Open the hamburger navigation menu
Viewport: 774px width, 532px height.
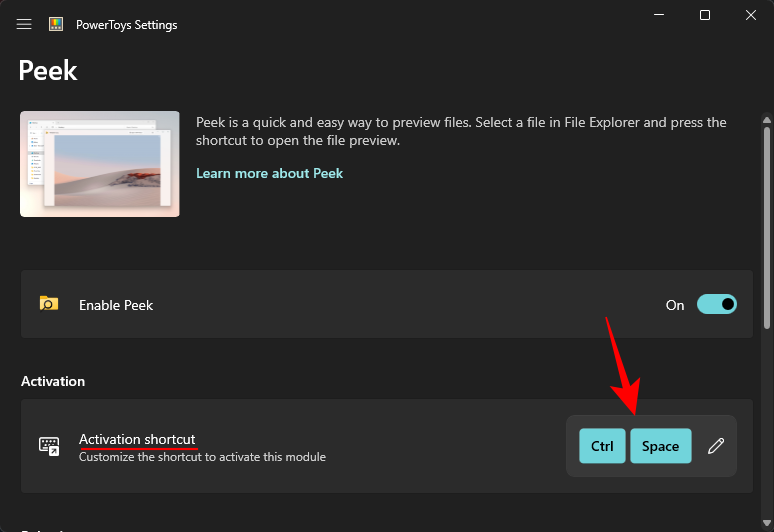click(24, 24)
